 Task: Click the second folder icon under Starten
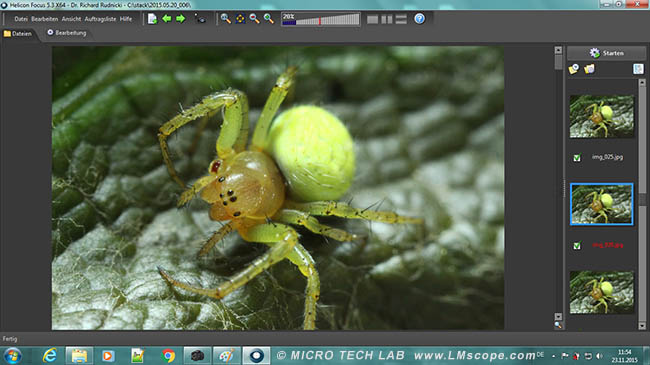tap(589, 69)
